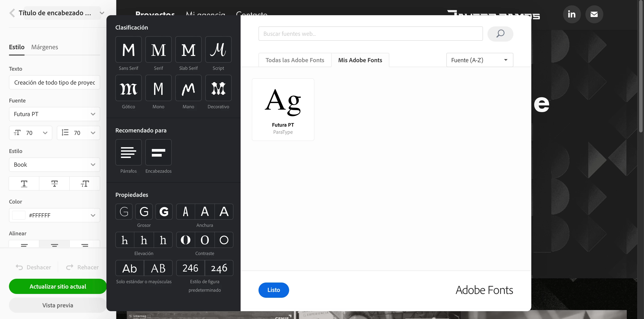The height and width of the screenshot is (319, 644).
Task: Toggle the Encabezados recommended filter
Action: [x=158, y=152]
